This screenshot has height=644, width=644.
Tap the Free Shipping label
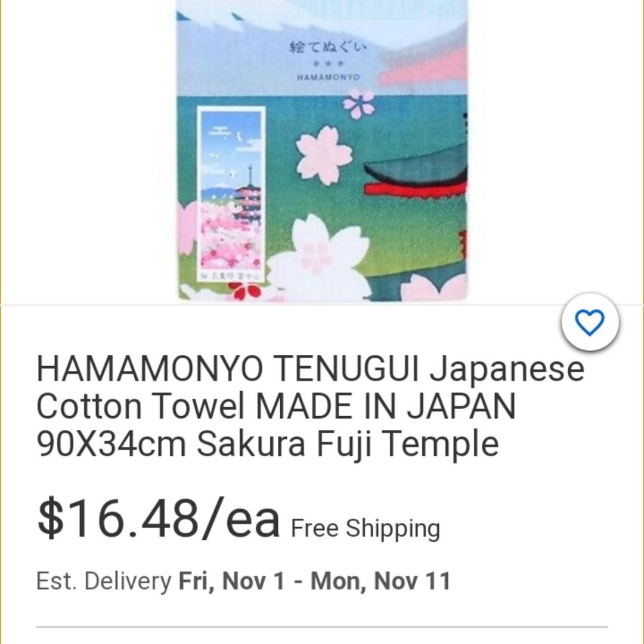[x=366, y=528]
